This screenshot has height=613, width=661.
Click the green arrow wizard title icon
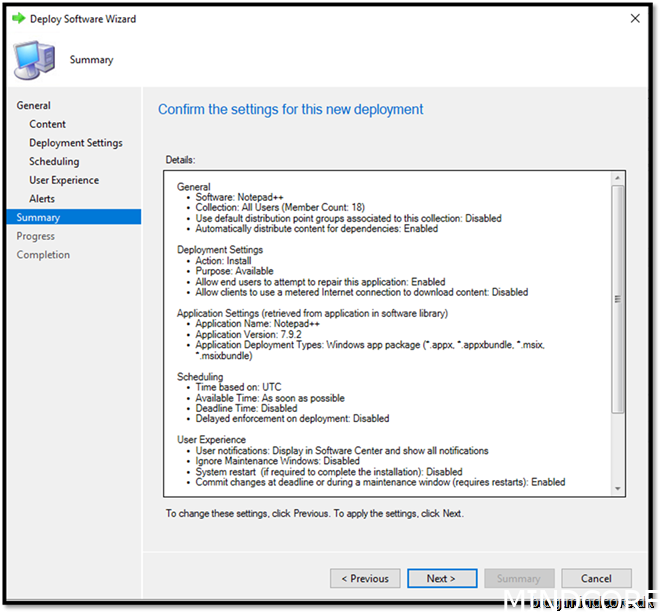coord(18,19)
